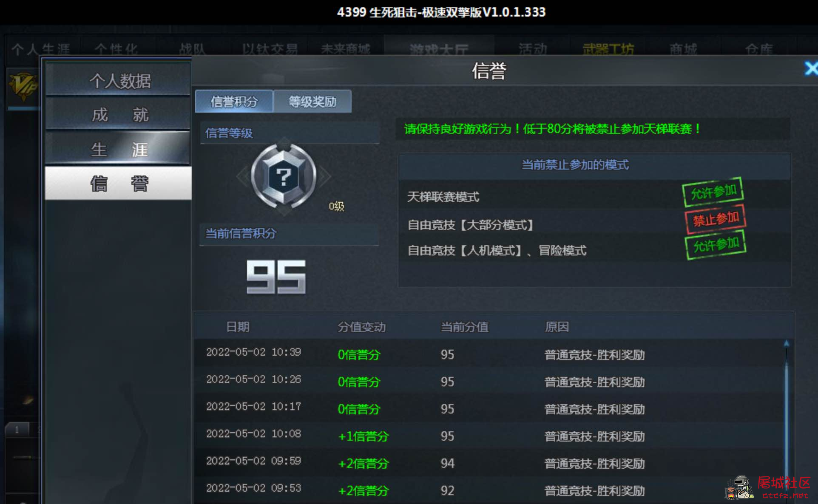Image resolution: width=818 pixels, height=504 pixels.
Task: Switch to 等级奖励 tab
Action: (x=312, y=101)
